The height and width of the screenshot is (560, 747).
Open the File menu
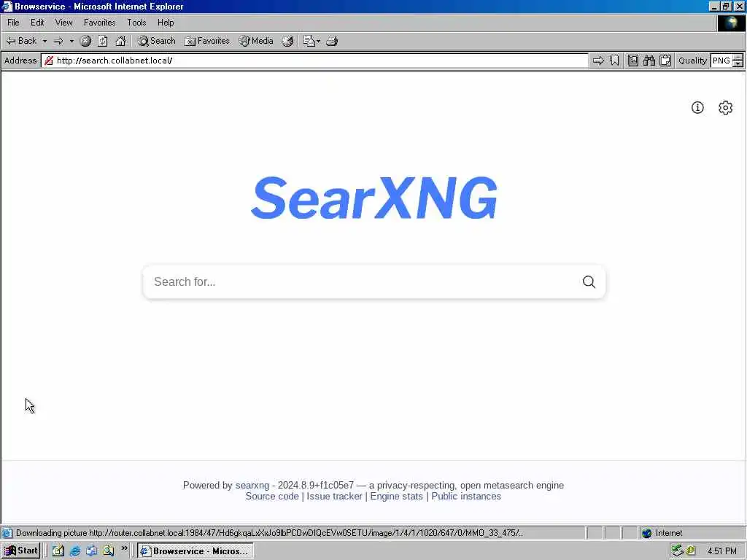[13, 23]
